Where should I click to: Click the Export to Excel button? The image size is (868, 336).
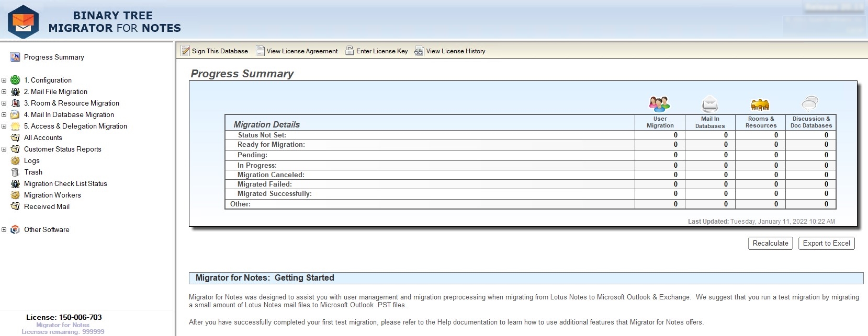click(x=826, y=243)
